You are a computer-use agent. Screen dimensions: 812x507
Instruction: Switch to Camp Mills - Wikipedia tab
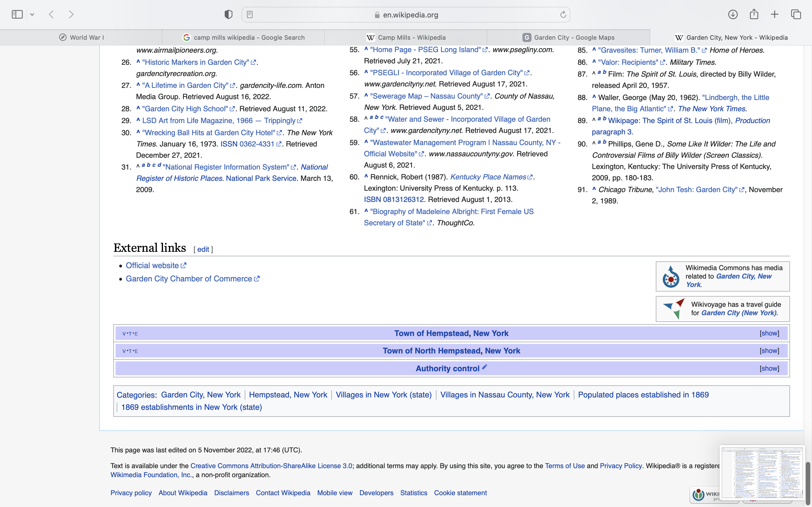pyautogui.click(x=406, y=37)
